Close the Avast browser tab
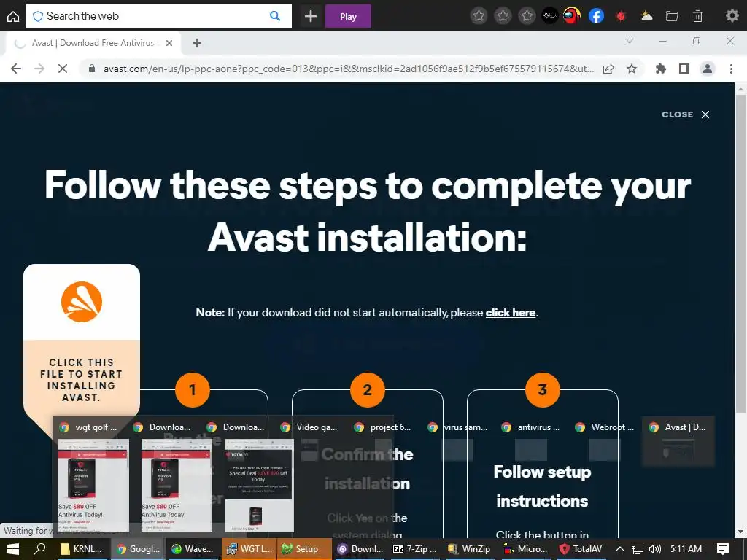The image size is (747, 560). coord(169,43)
